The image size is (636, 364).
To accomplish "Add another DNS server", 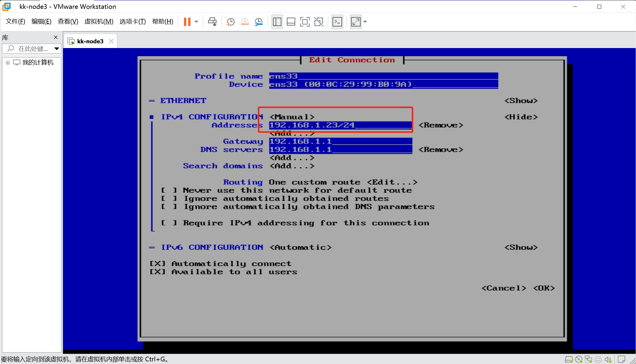I will [x=292, y=158].
